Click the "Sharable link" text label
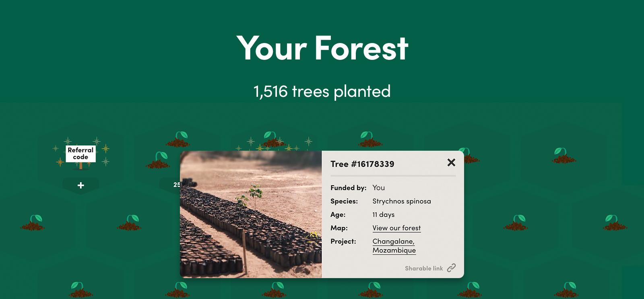The image size is (644, 299). (x=424, y=268)
